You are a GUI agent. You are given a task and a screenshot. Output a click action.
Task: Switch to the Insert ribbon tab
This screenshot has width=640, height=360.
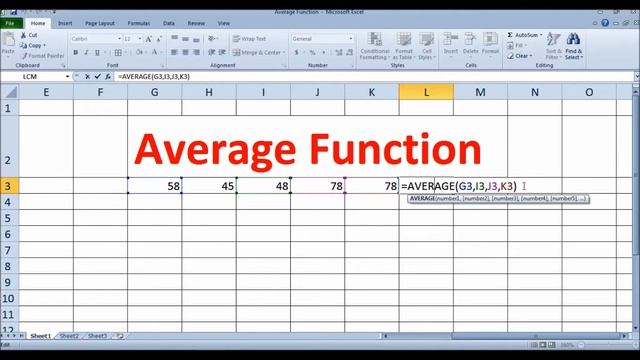coord(65,23)
